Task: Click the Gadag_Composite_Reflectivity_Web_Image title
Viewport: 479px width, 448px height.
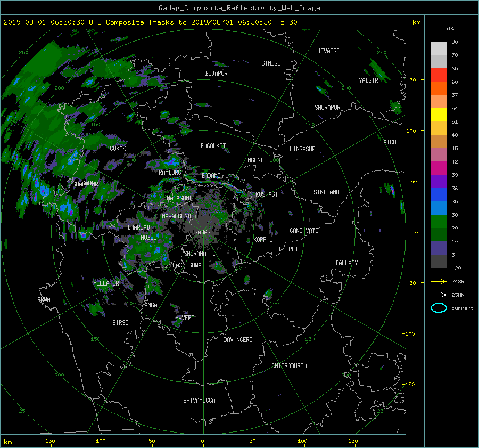Action: click(x=239, y=8)
